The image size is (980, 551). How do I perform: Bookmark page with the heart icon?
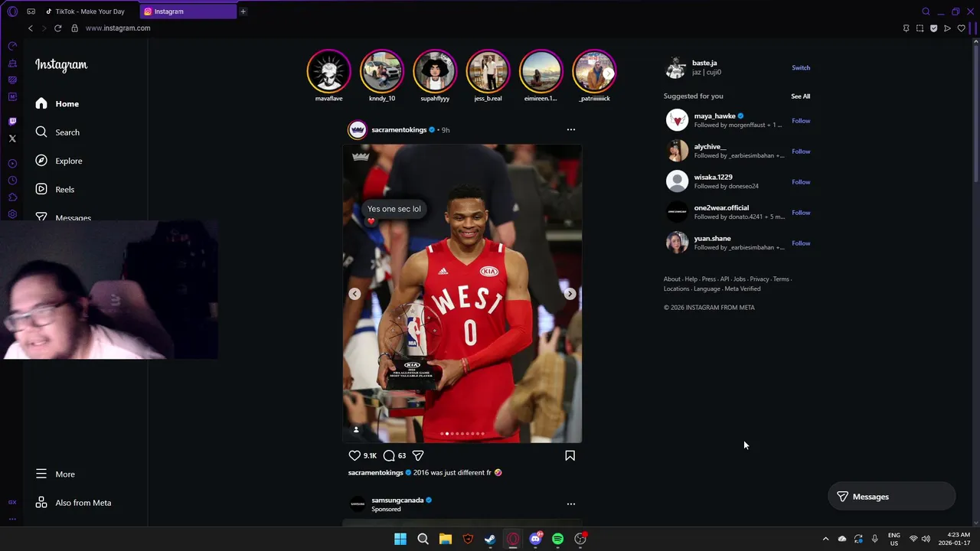961,28
